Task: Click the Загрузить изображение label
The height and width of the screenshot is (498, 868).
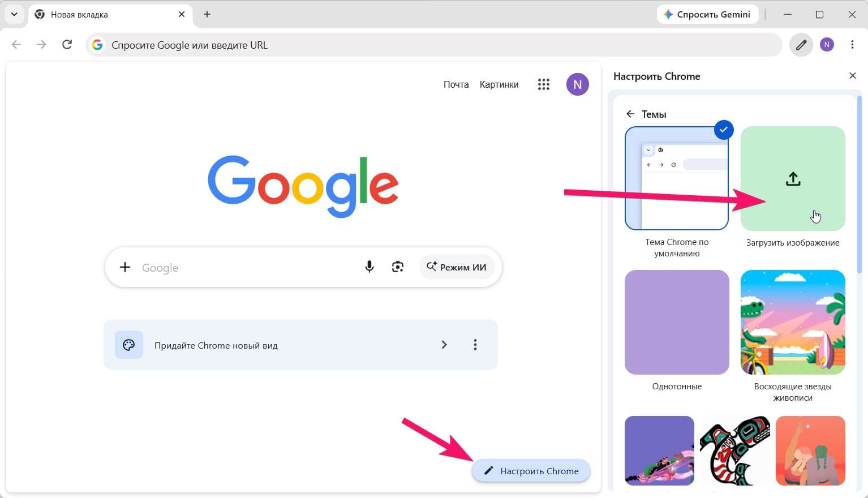Action: pyautogui.click(x=793, y=243)
